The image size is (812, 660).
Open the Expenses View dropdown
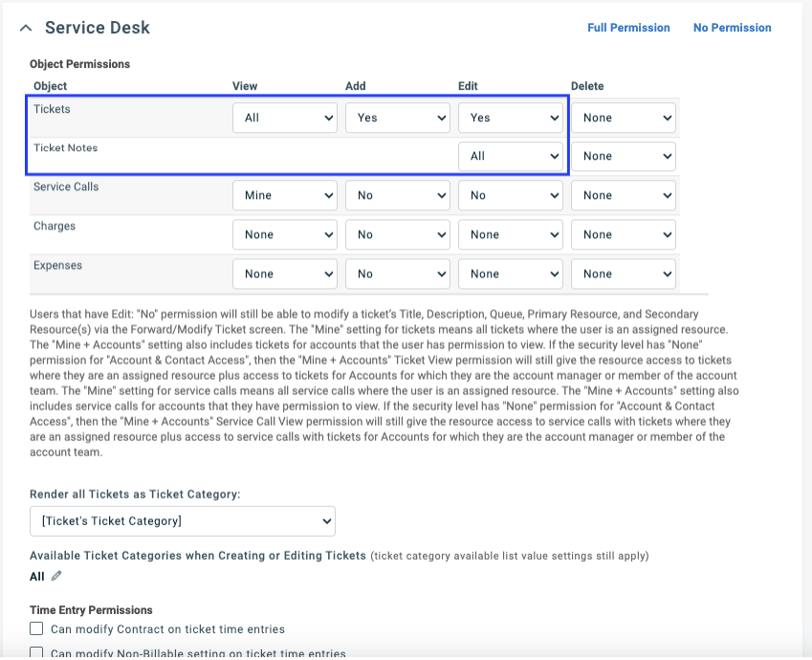285,275
